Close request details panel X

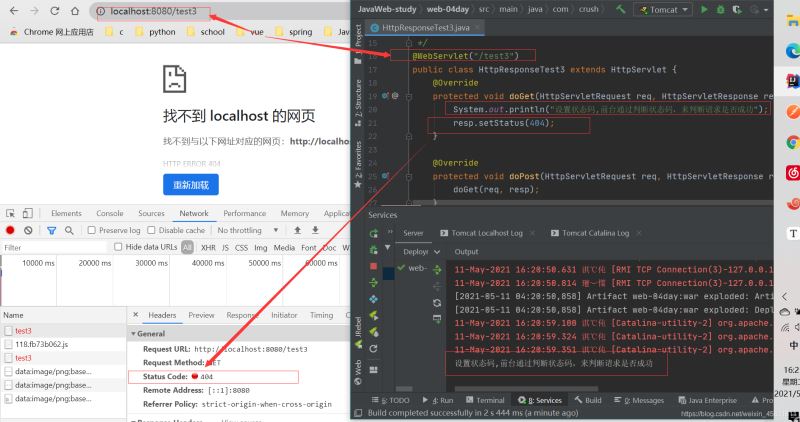(135, 315)
